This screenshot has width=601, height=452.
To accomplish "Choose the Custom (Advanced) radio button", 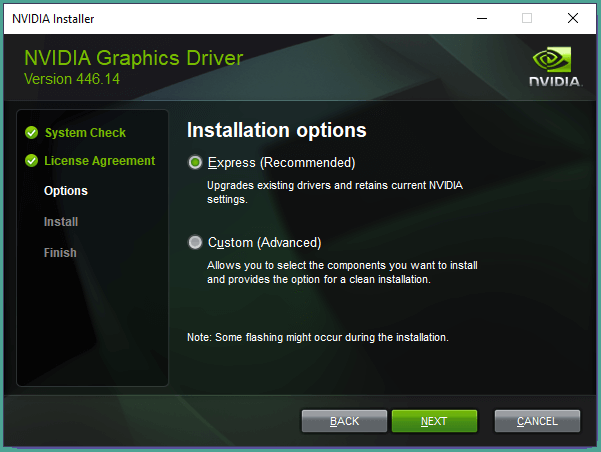I will click(x=195, y=242).
